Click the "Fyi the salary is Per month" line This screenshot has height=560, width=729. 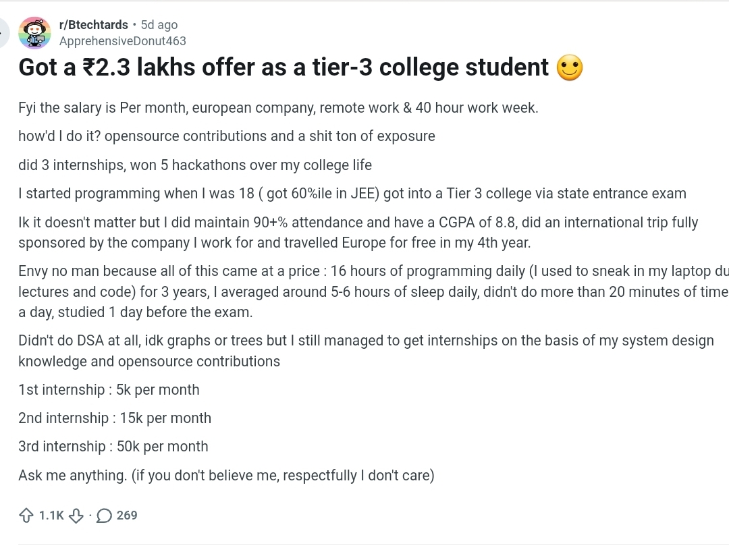[278, 108]
